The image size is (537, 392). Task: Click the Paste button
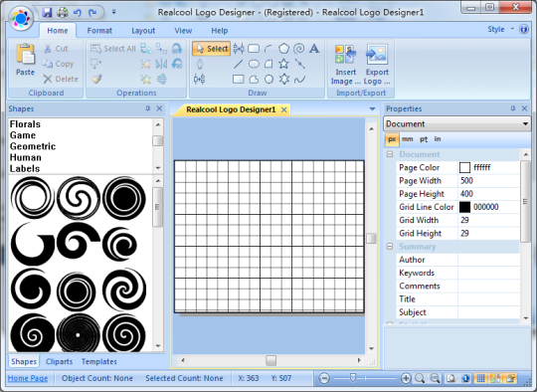[25, 60]
